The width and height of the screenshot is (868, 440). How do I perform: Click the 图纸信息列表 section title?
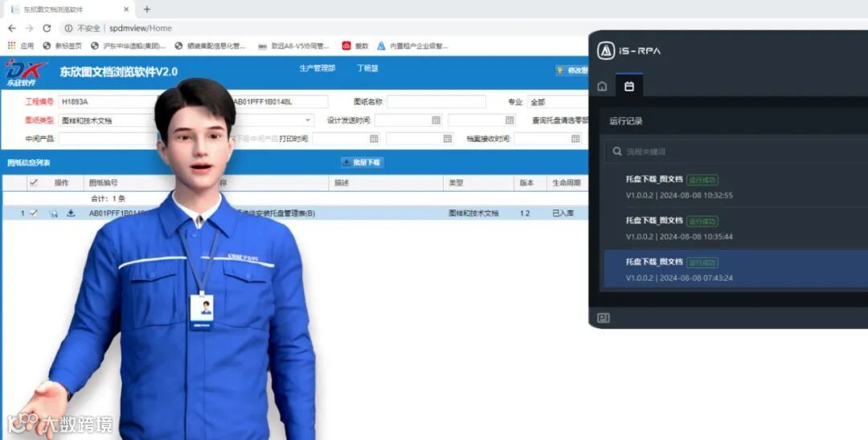[x=28, y=163]
